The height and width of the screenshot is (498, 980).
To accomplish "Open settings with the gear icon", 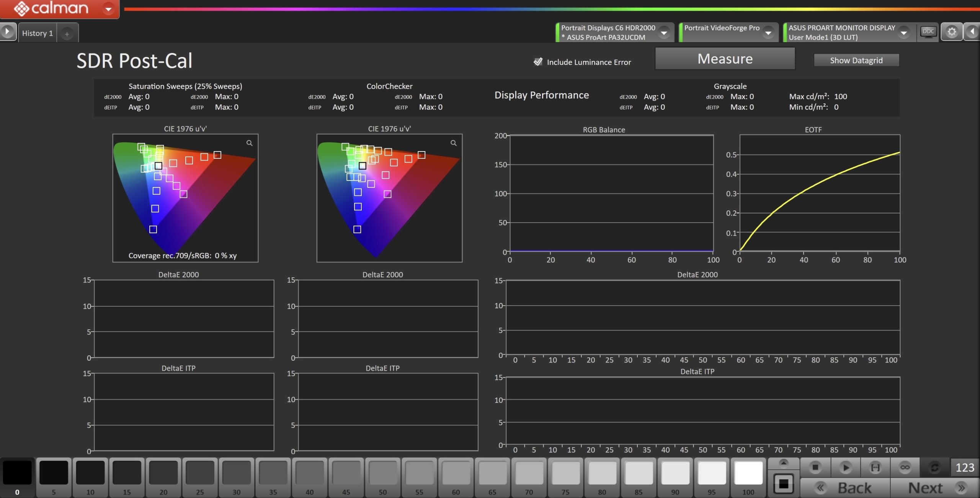I will coord(951,32).
